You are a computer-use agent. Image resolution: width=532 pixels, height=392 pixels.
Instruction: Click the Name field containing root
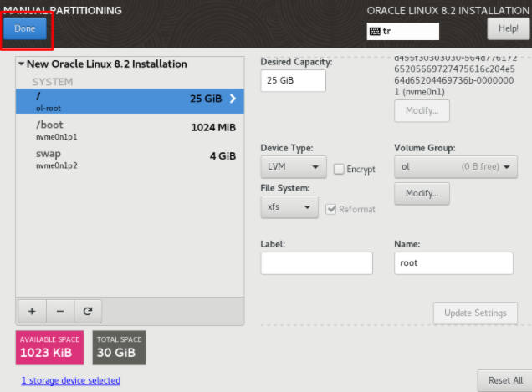pos(453,263)
